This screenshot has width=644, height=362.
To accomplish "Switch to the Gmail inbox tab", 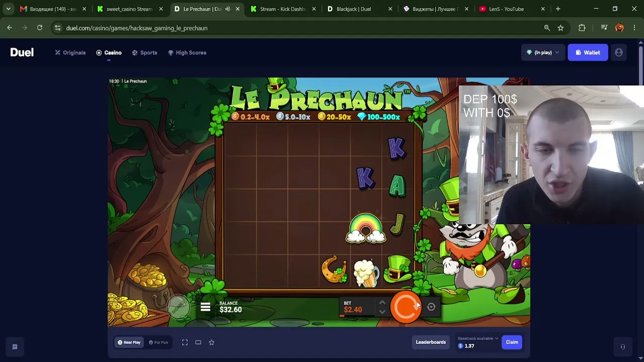I will coord(53,9).
